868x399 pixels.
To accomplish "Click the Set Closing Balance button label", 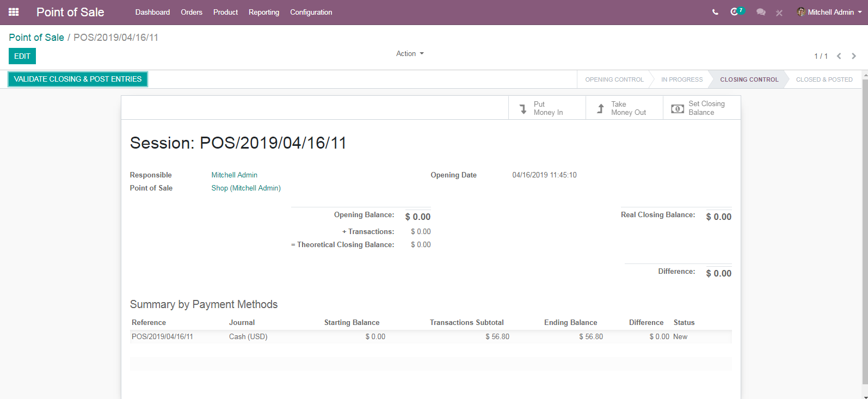I will (706, 108).
